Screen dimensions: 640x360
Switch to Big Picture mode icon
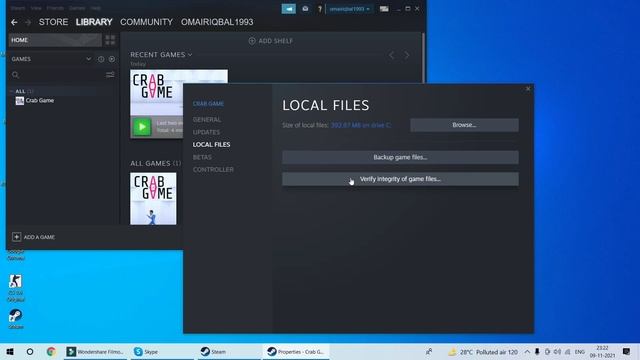pyautogui.click(x=384, y=9)
